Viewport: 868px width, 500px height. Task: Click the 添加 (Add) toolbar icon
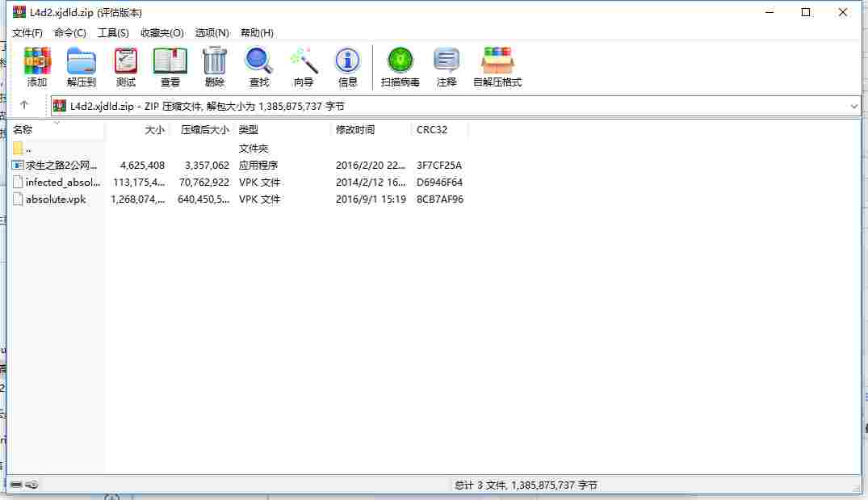pos(37,61)
